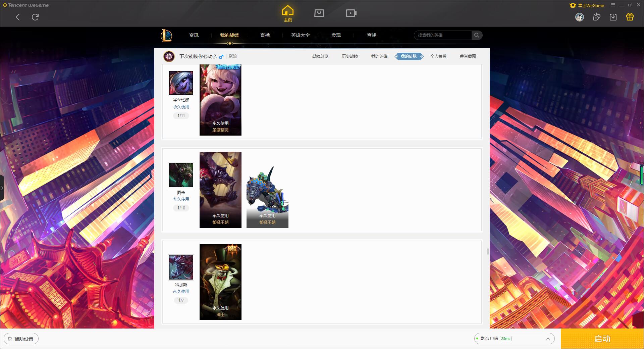Click the 23ms latency indicator
This screenshot has height=349, width=644.
click(x=505, y=339)
